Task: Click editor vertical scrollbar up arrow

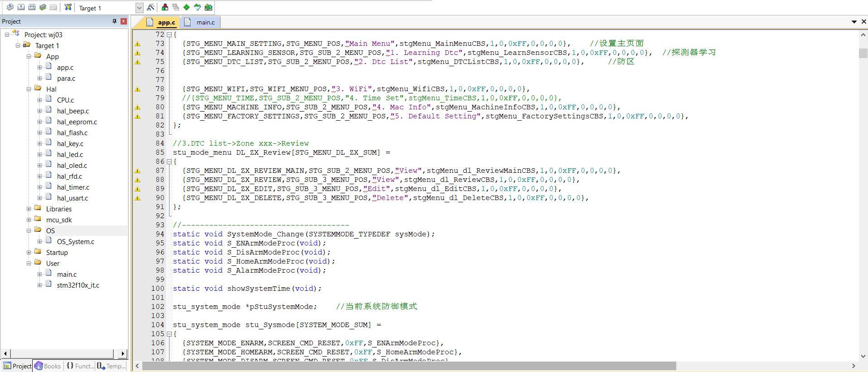Action: click(x=863, y=35)
